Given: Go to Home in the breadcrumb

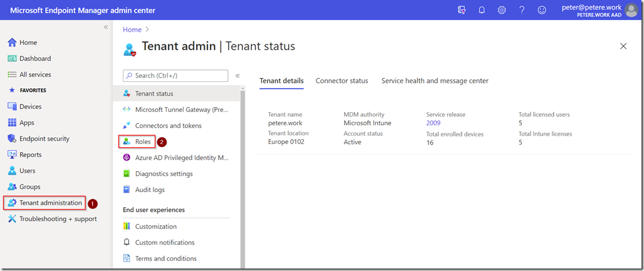Looking at the screenshot, I should pyautogui.click(x=132, y=29).
